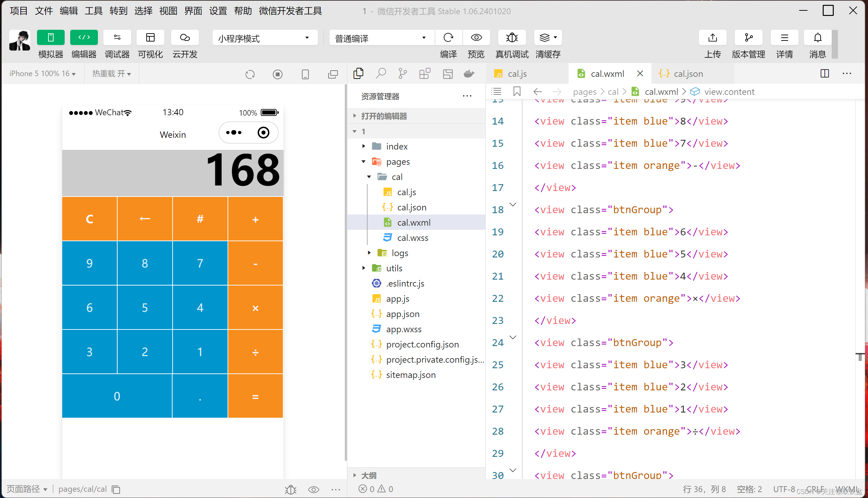Switch to the cal.json tab

pos(687,74)
